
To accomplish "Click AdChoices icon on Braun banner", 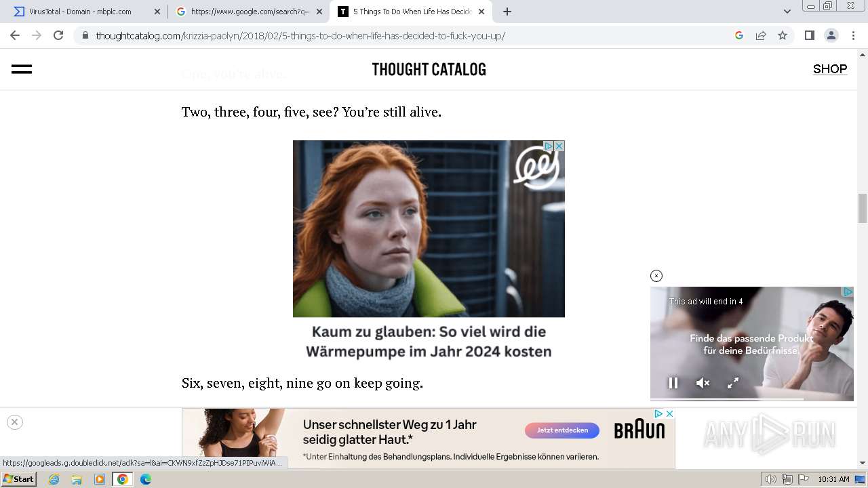I will tap(658, 413).
